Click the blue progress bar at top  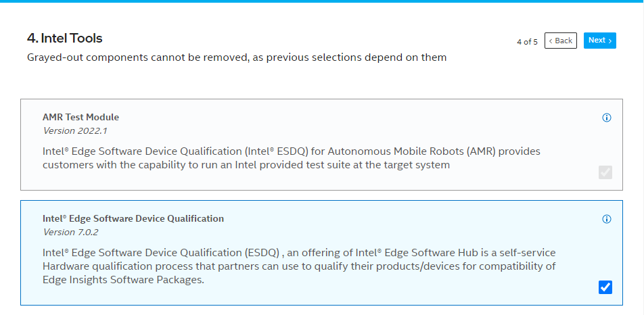[322, 1]
